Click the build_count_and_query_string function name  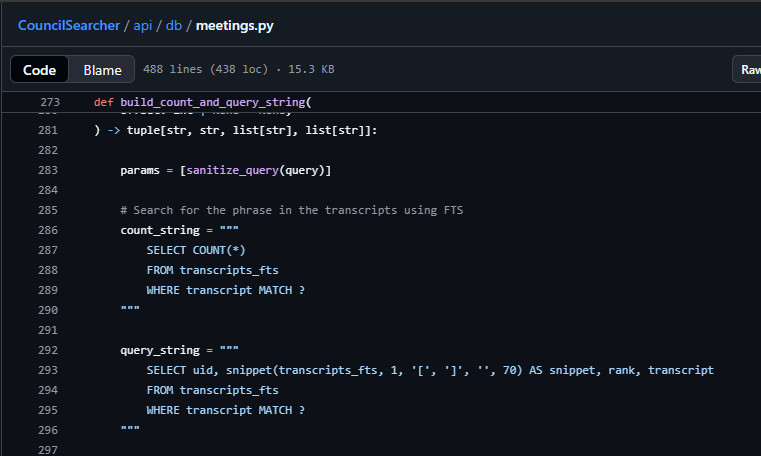point(213,102)
